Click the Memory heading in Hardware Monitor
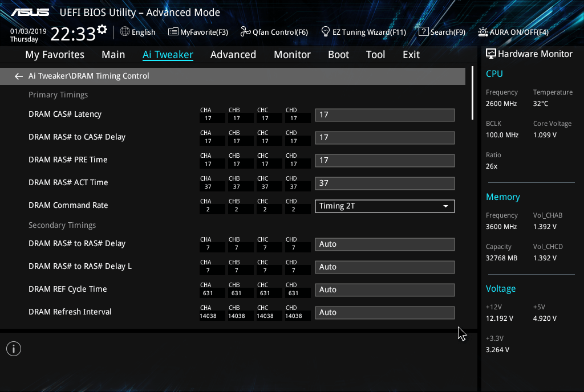The width and height of the screenshot is (584, 392). (x=503, y=197)
